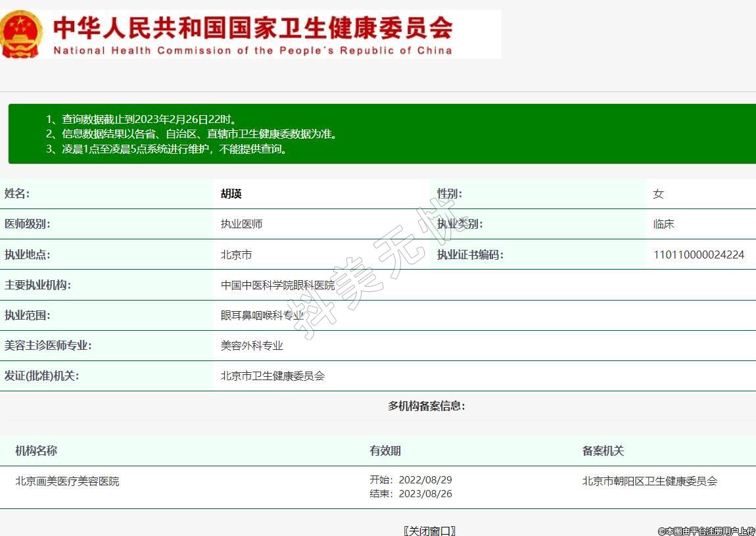Click the 多机构备案信息 section heading
Image resolution: width=756 pixels, height=536 pixels.
pyautogui.click(x=427, y=406)
